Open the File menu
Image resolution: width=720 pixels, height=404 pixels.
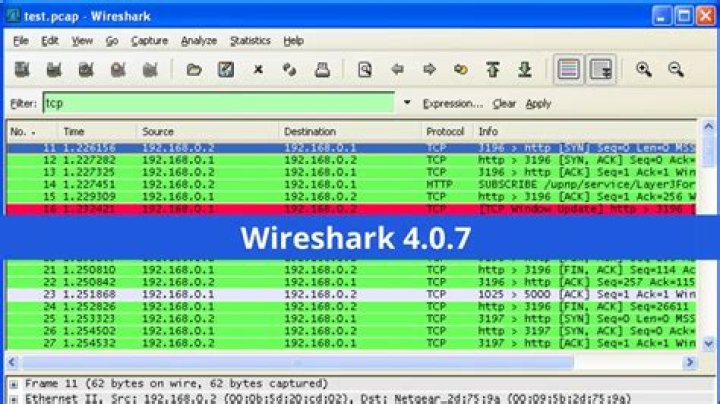click(21, 41)
